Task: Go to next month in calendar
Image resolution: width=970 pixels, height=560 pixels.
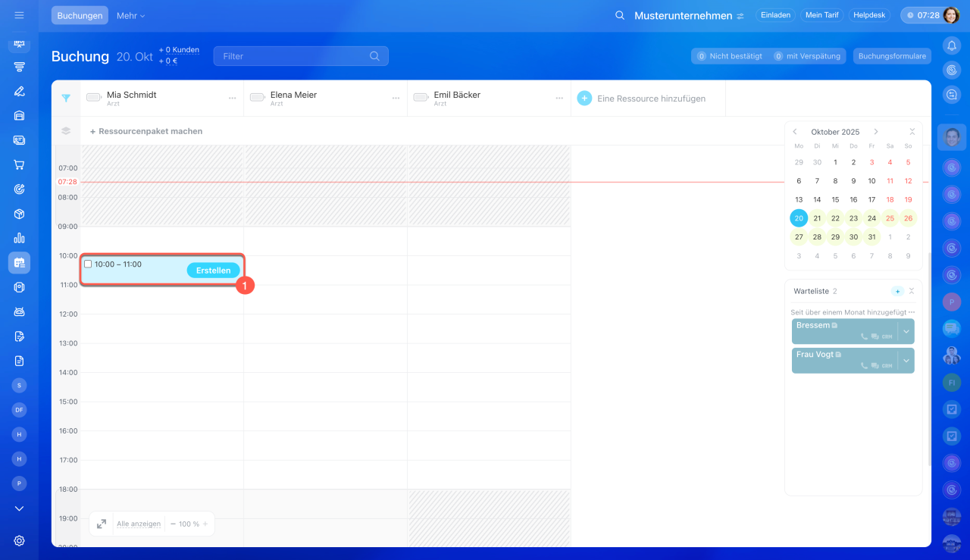Action: tap(876, 132)
